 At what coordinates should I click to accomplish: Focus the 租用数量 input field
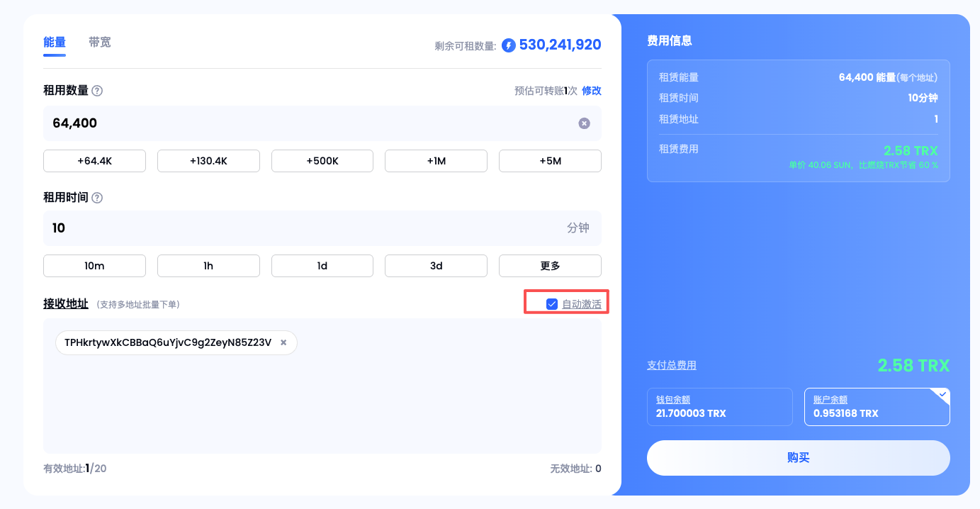click(x=322, y=123)
